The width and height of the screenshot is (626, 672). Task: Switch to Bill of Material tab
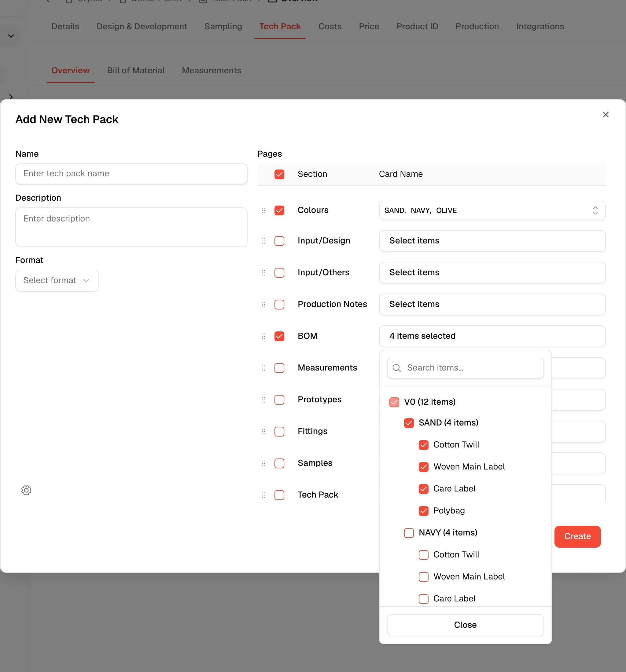tap(136, 70)
